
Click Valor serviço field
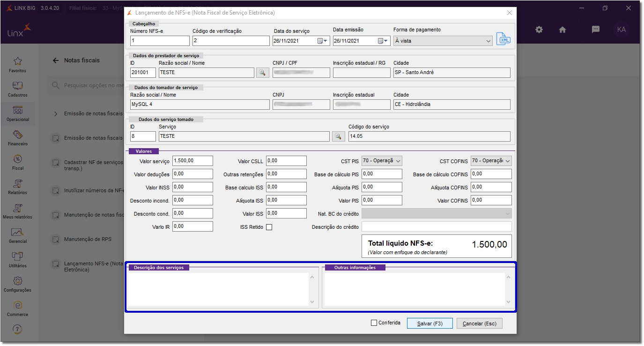(x=192, y=161)
